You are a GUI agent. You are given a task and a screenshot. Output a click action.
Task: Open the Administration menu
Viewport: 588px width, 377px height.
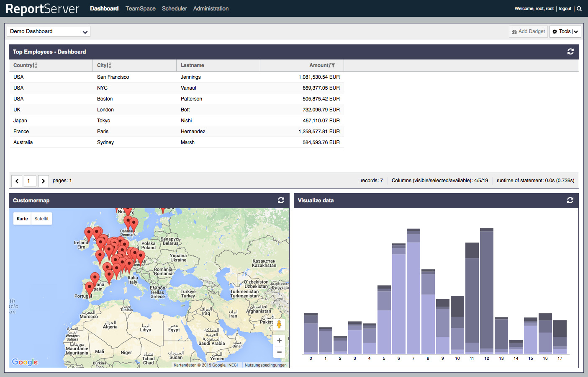click(211, 8)
